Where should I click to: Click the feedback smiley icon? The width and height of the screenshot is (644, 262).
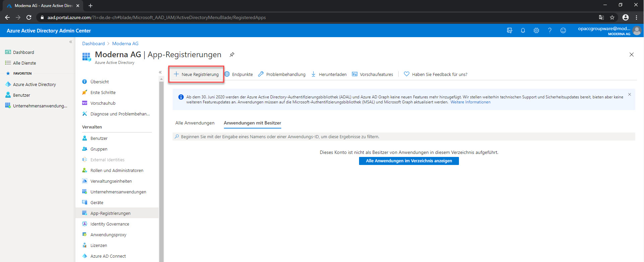[x=563, y=30]
